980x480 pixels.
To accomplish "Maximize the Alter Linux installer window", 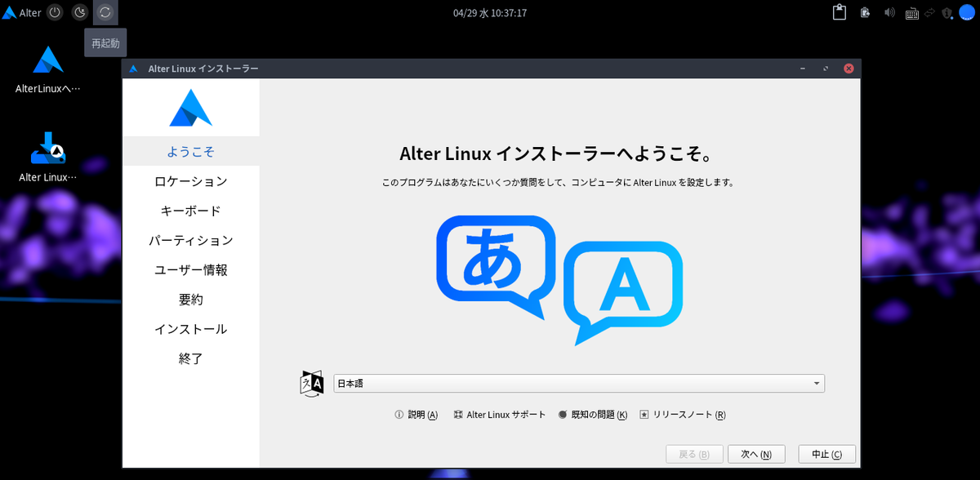I will (x=826, y=69).
